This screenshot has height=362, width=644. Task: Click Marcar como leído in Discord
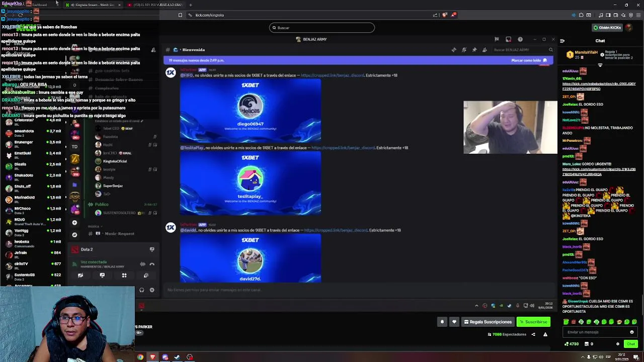[529, 60]
